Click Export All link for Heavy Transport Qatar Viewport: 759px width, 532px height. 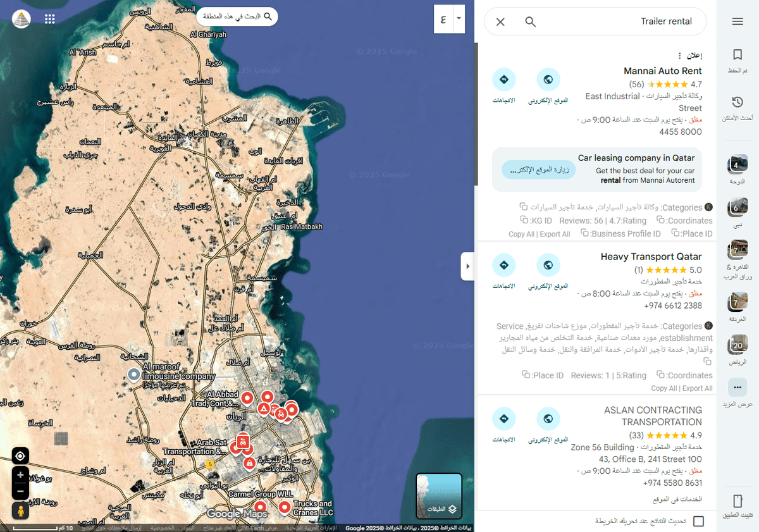click(697, 388)
